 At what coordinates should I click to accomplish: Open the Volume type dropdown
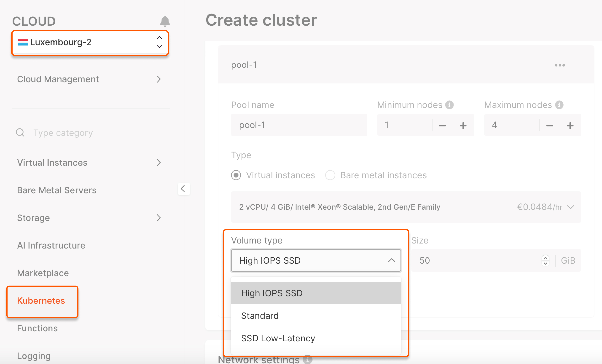pos(316,260)
